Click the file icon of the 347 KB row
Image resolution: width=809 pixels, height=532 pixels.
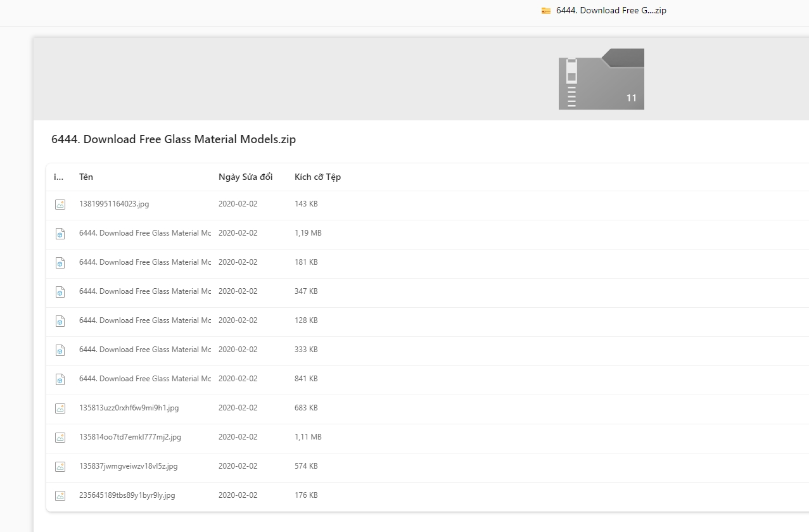[60, 292]
